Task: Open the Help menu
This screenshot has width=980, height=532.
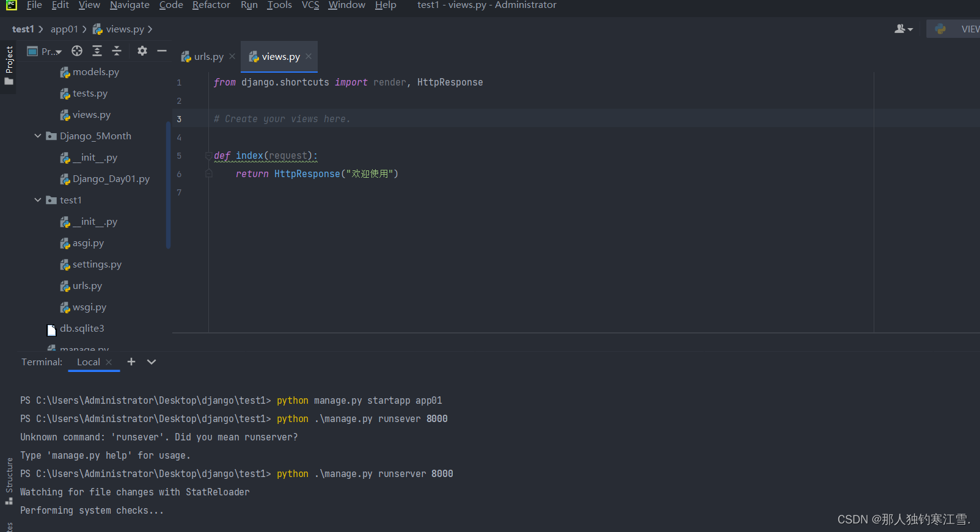Action: click(386, 5)
